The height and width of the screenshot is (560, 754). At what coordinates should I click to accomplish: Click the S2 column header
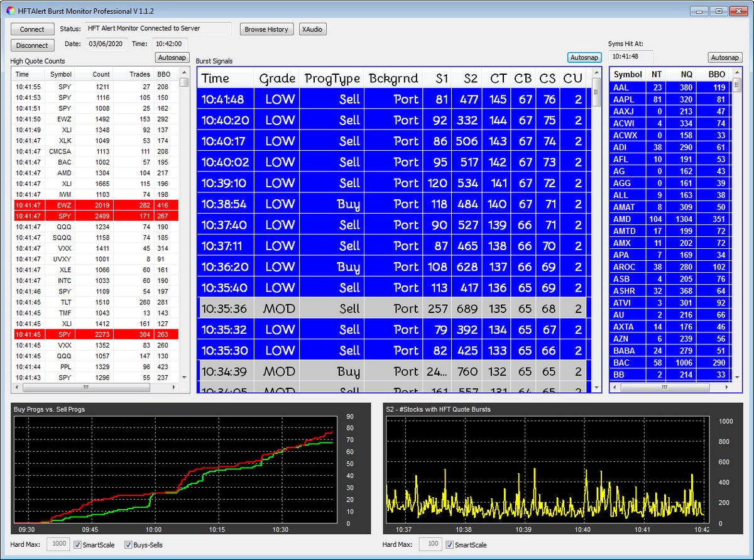click(x=467, y=79)
